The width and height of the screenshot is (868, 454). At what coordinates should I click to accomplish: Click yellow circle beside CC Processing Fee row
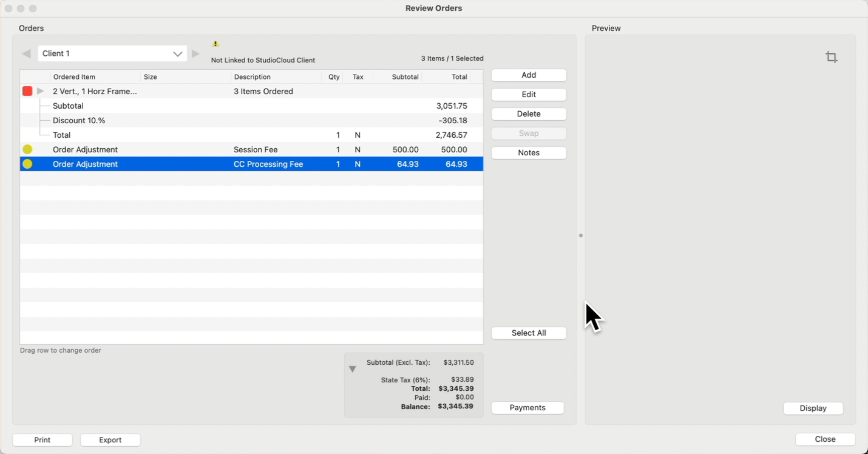pos(27,164)
